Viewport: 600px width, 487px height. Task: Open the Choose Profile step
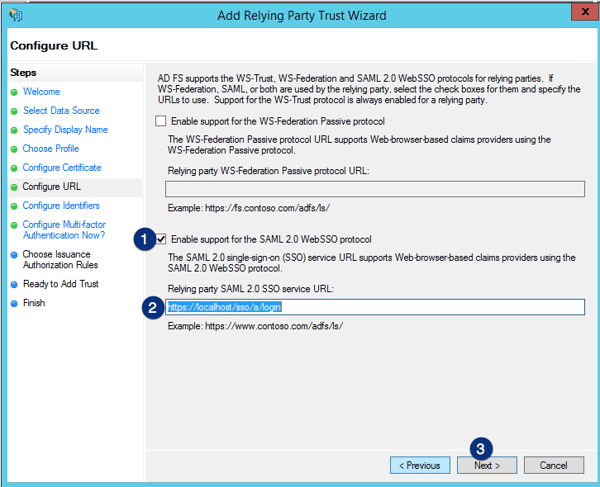coord(51,148)
